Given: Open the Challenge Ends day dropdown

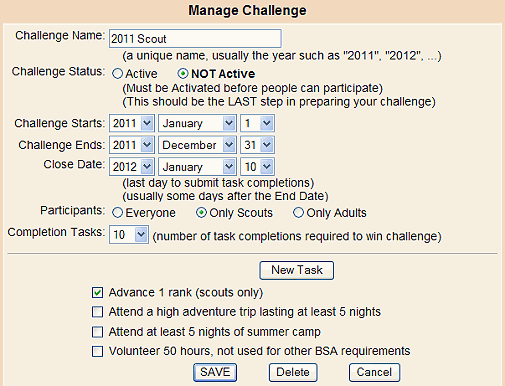Looking at the screenshot, I should (257, 145).
